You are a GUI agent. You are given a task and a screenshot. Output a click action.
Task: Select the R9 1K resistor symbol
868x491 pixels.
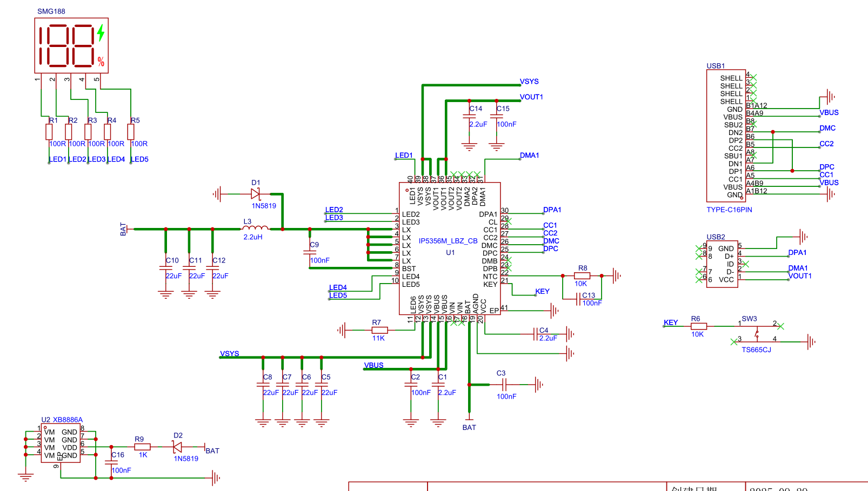142,447
